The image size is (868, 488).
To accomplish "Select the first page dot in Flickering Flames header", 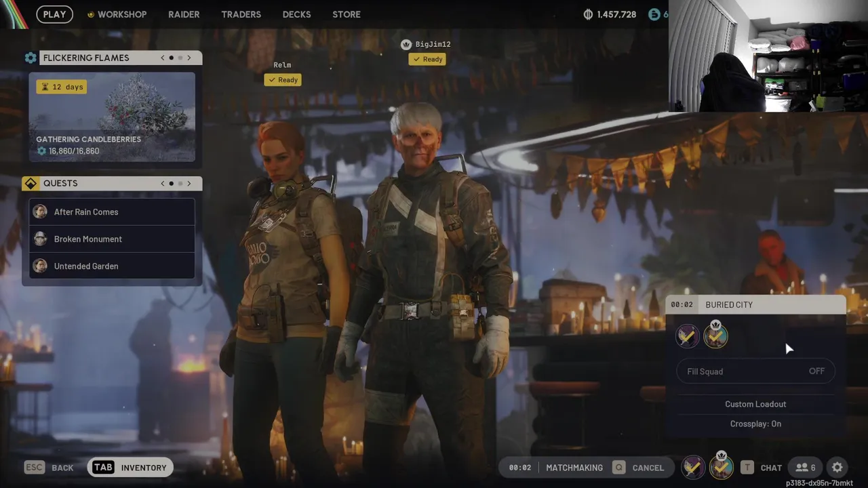I will coord(172,58).
